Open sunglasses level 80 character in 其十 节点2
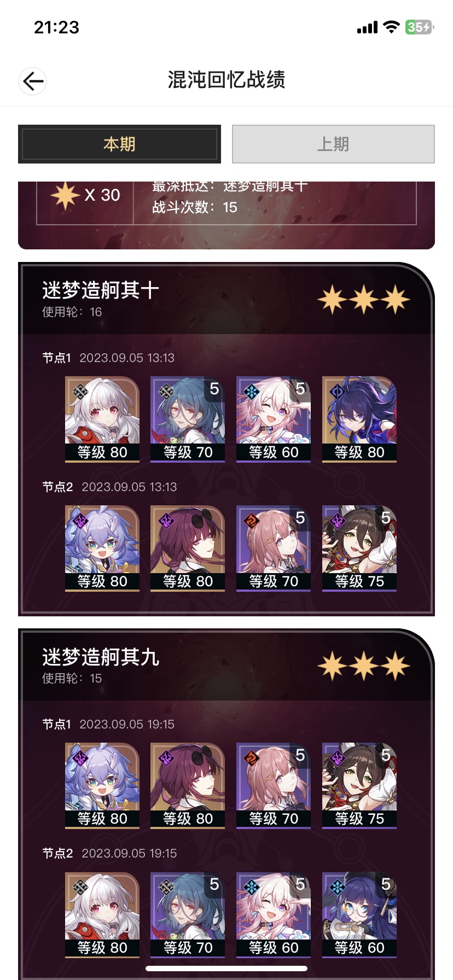The width and height of the screenshot is (453, 980). [188, 549]
